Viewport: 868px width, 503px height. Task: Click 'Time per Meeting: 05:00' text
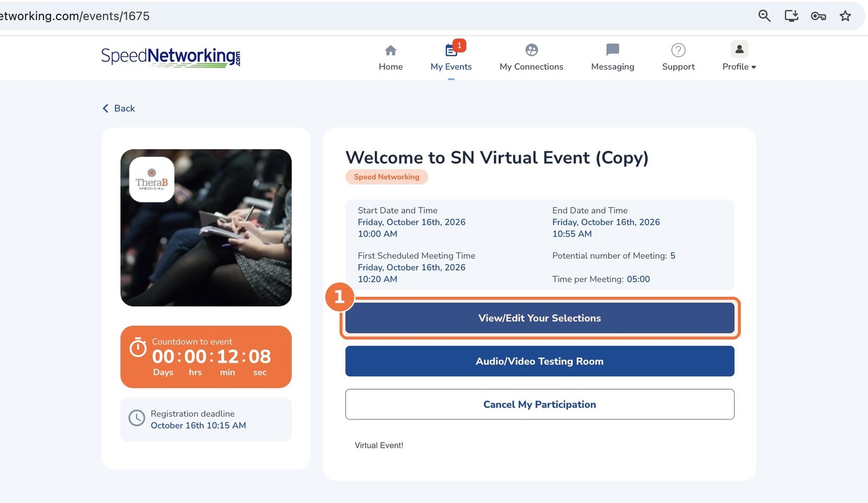[601, 279]
